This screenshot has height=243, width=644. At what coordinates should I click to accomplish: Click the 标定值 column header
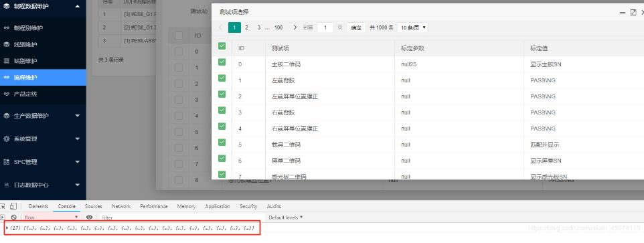coord(538,48)
